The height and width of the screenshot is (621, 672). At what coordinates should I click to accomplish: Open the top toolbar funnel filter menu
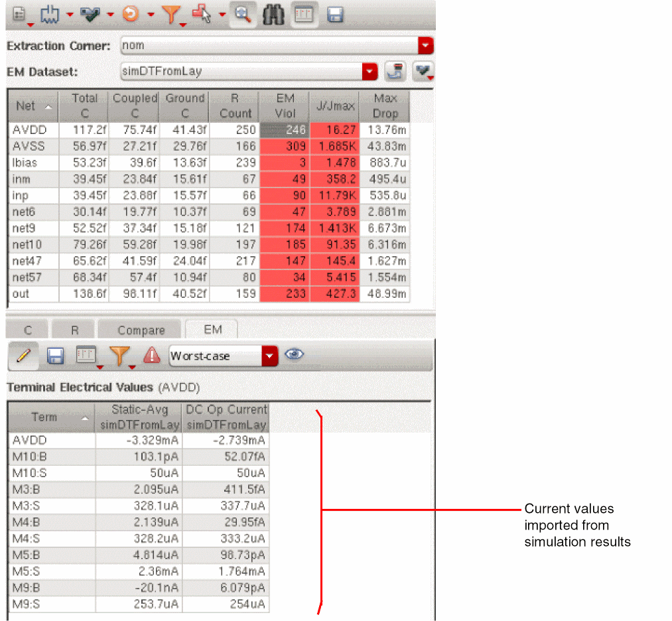pos(170,15)
